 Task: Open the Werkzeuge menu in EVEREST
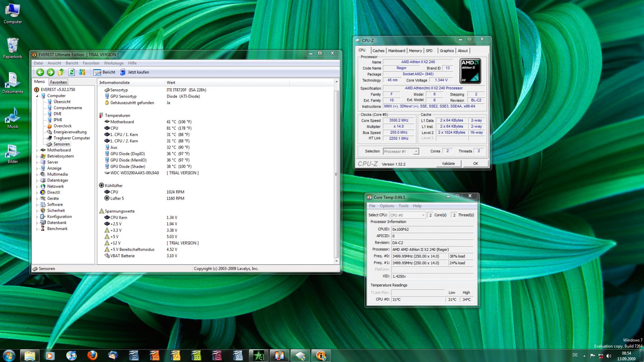113,63
